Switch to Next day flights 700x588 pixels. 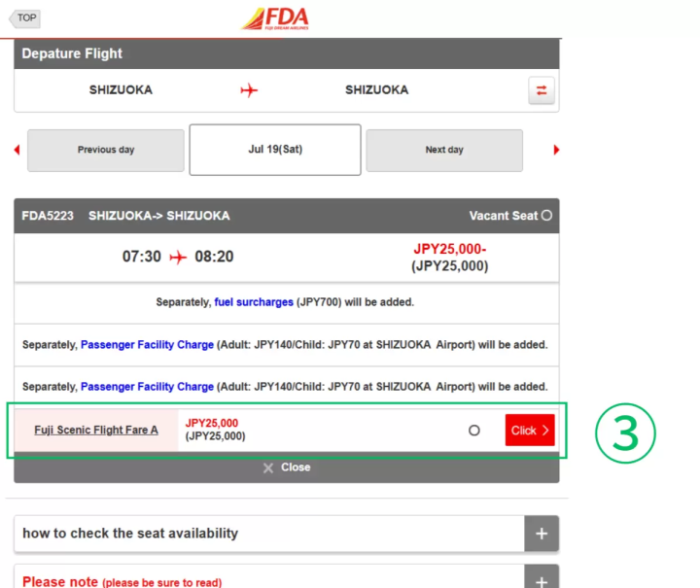[x=444, y=150]
